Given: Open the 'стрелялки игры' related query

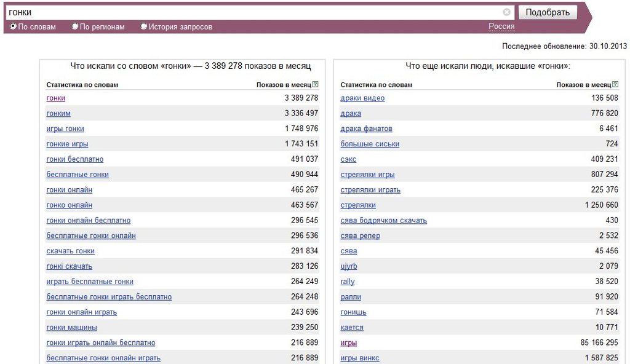Looking at the screenshot, I should pos(367,175).
